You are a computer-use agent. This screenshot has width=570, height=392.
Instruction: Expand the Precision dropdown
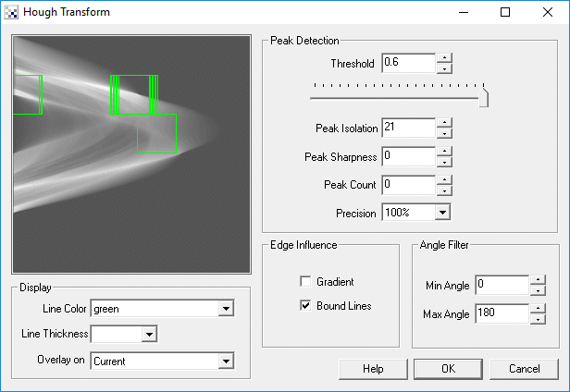[442, 213]
